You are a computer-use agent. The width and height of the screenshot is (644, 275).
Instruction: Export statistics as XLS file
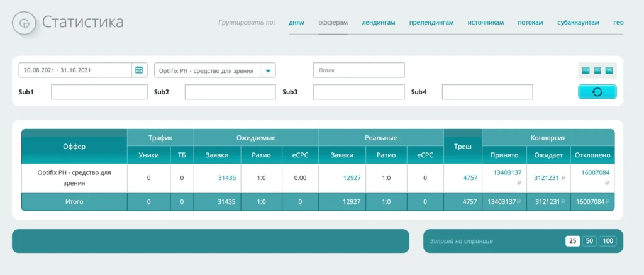586,70
